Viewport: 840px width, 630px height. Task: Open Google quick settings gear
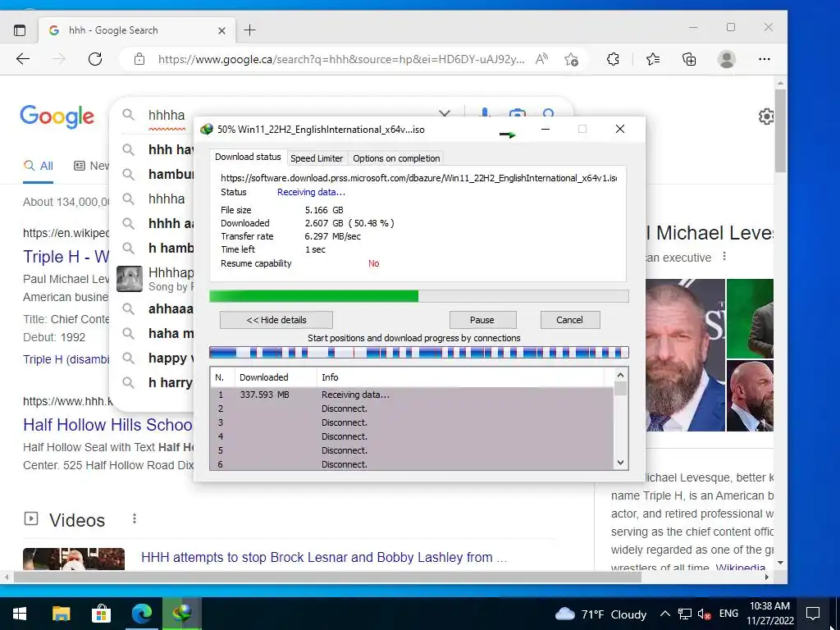[x=766, y=116]
